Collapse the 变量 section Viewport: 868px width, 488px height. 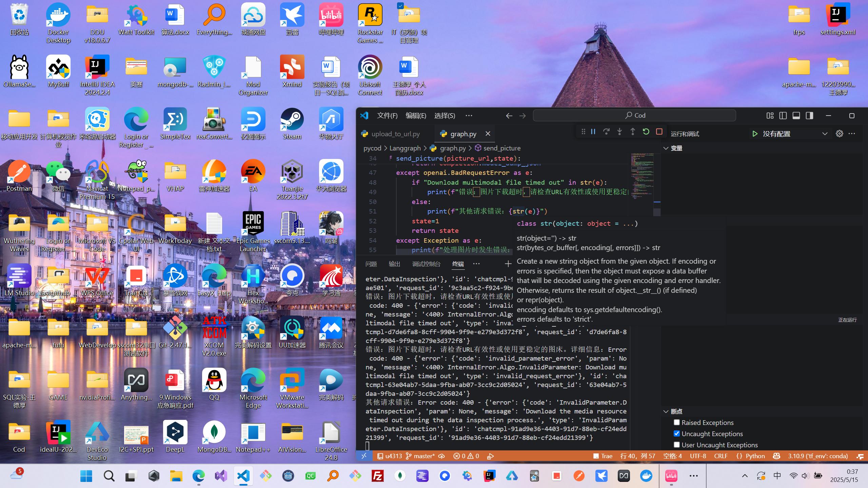[x=666, y=148]
